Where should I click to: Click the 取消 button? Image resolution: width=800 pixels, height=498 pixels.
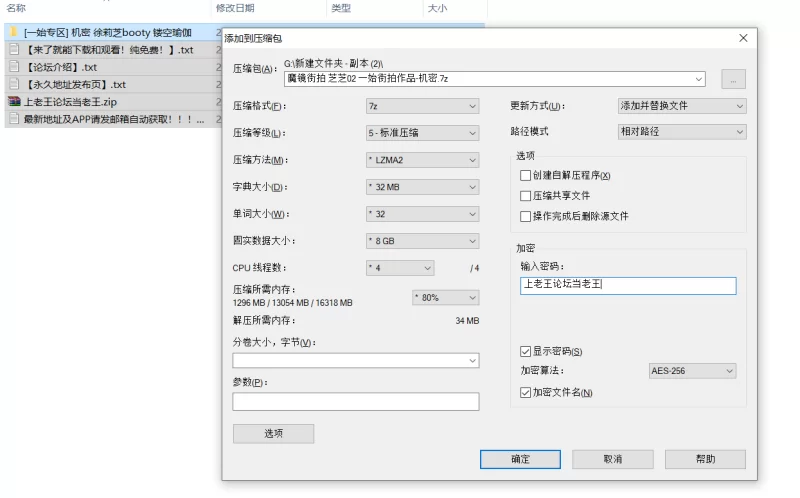[x=613, y=459]
